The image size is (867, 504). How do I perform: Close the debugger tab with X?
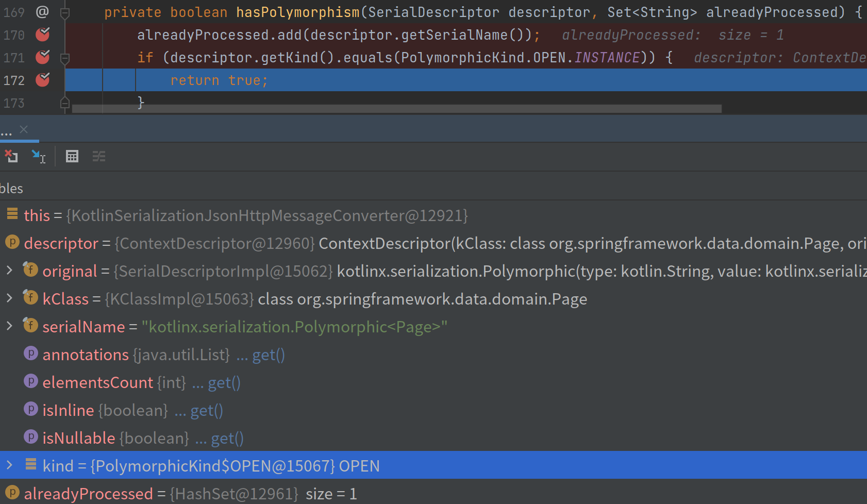coord(24,129)
